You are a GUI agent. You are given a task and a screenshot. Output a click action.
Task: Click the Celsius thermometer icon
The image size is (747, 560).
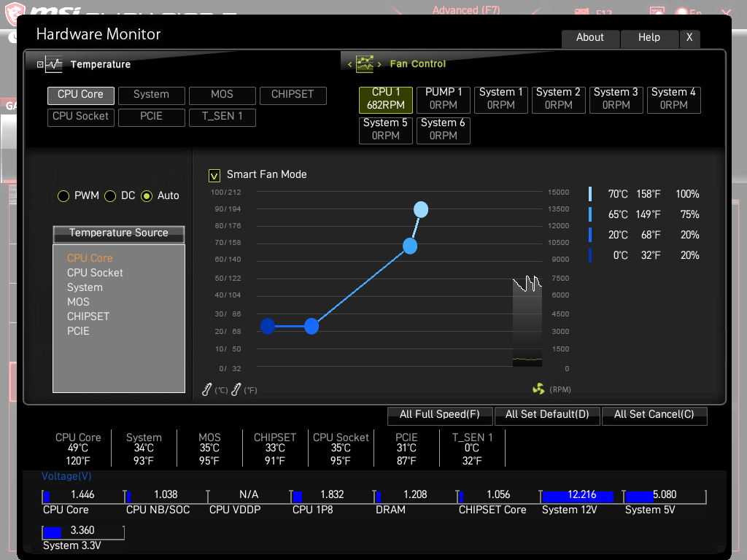coord(206,389)
